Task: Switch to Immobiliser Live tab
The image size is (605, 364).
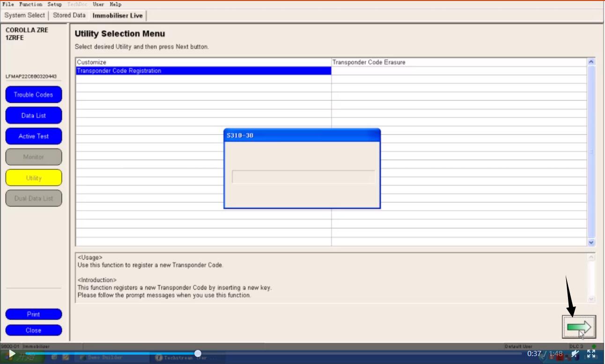Action: [x=118, y=15]
